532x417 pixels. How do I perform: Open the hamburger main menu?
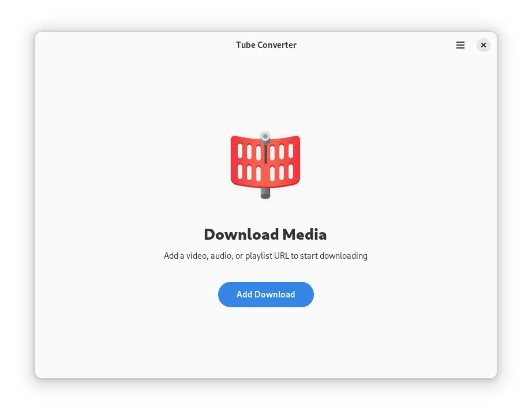(x=460, y=45)
